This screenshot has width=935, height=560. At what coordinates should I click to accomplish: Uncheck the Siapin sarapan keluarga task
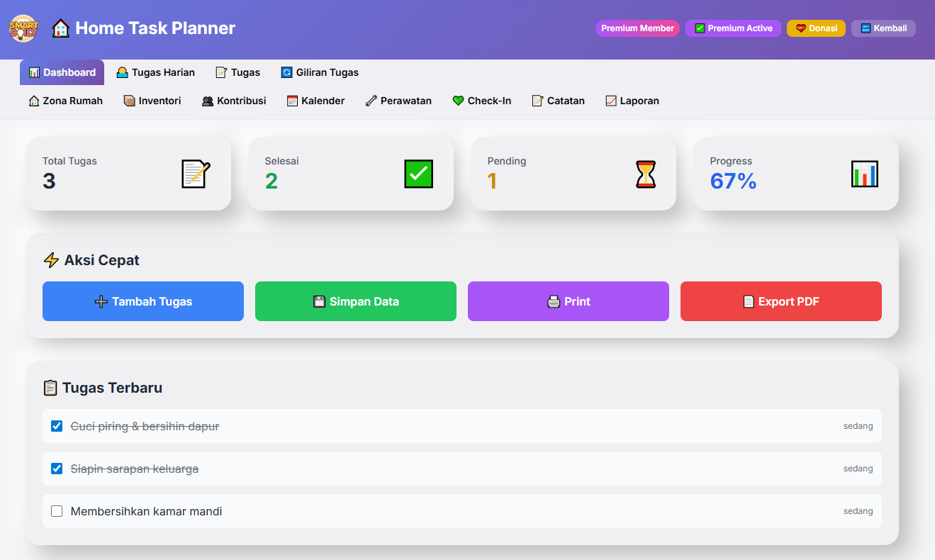57,469
